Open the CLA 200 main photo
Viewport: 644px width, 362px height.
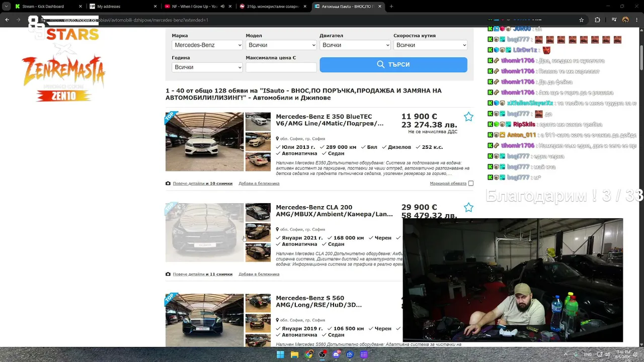[205, 233]
